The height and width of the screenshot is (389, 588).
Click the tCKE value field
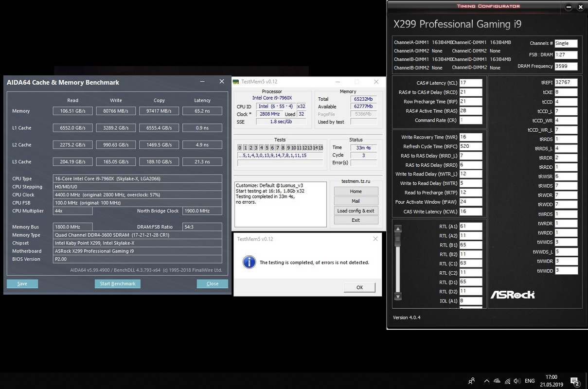566,92
